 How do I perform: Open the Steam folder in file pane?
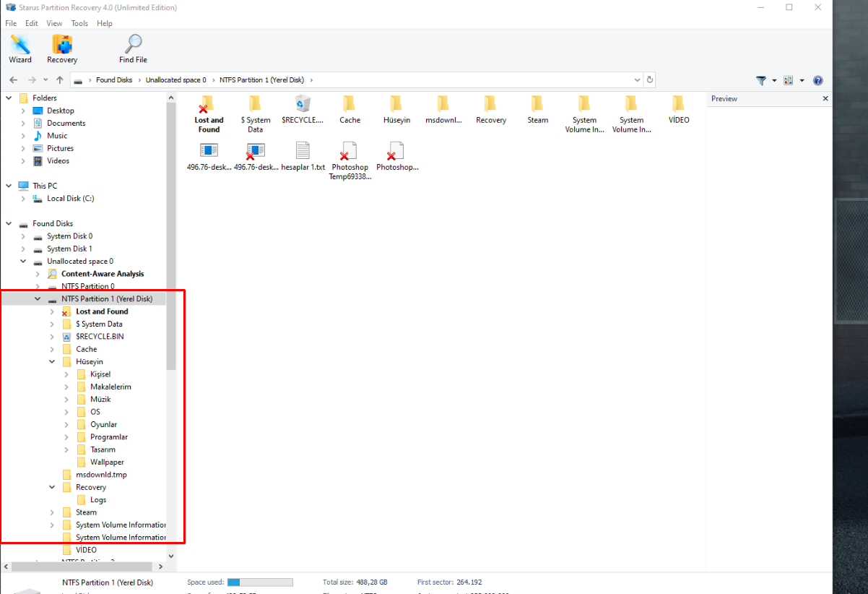click(x=538, y=110)
